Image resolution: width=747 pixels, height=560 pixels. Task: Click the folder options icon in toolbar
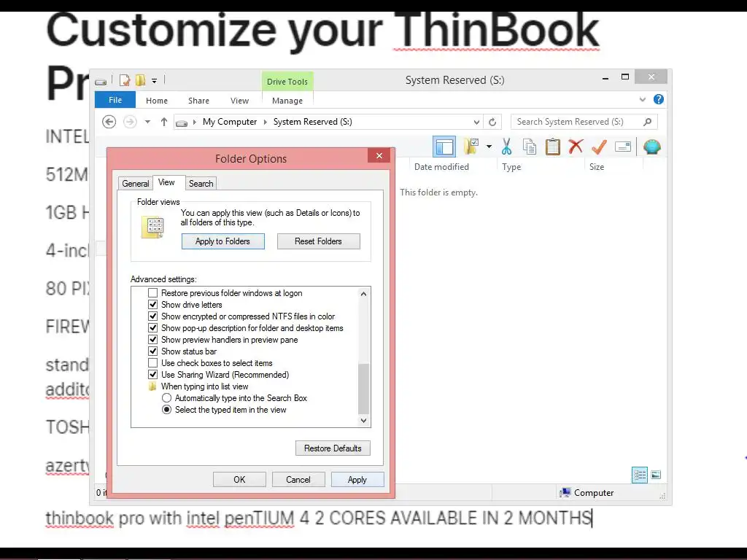(471, 146)
